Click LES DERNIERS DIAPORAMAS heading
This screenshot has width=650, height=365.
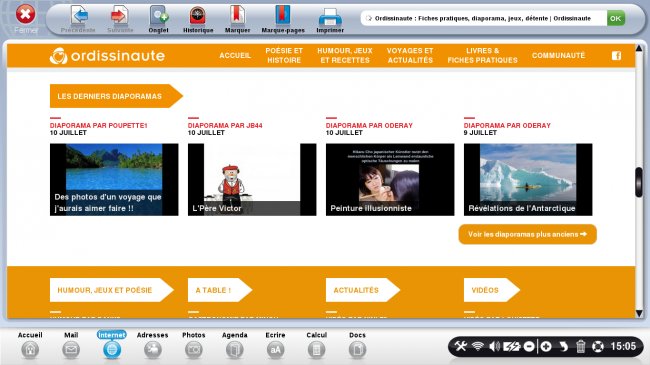116,96
